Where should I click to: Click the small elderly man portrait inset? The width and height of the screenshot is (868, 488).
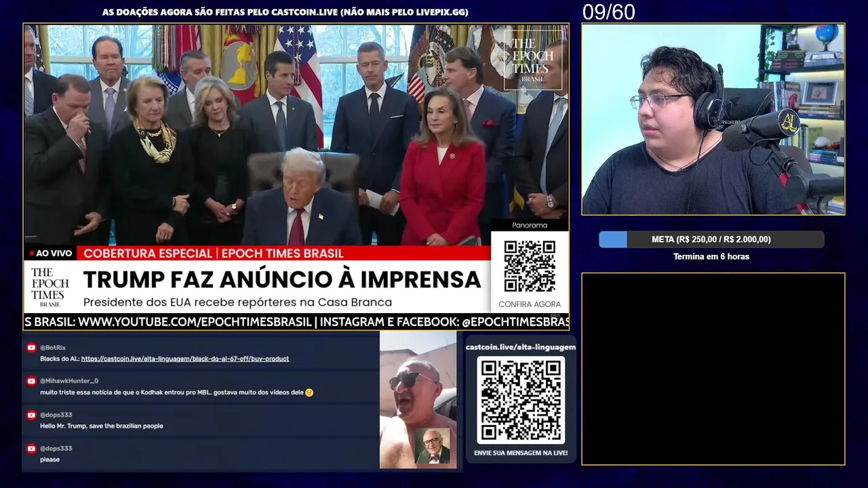tap(433, 446)
